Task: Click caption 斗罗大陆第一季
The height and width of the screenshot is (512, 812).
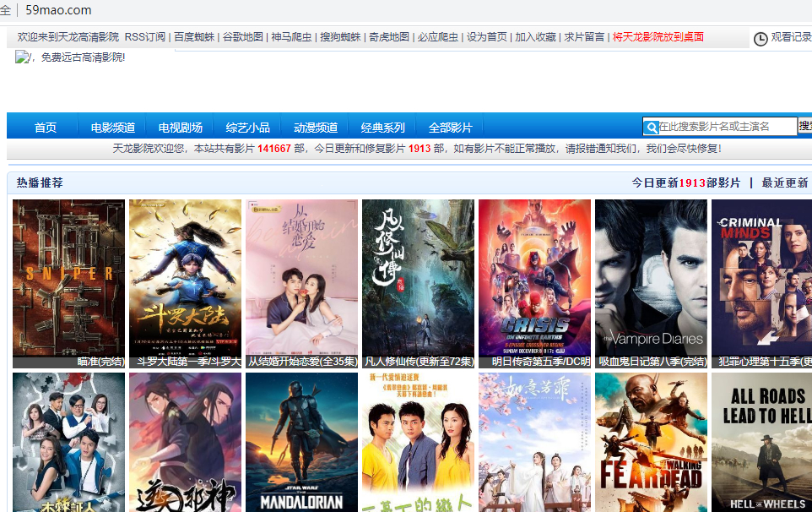Action: click(x=188, y=362)
